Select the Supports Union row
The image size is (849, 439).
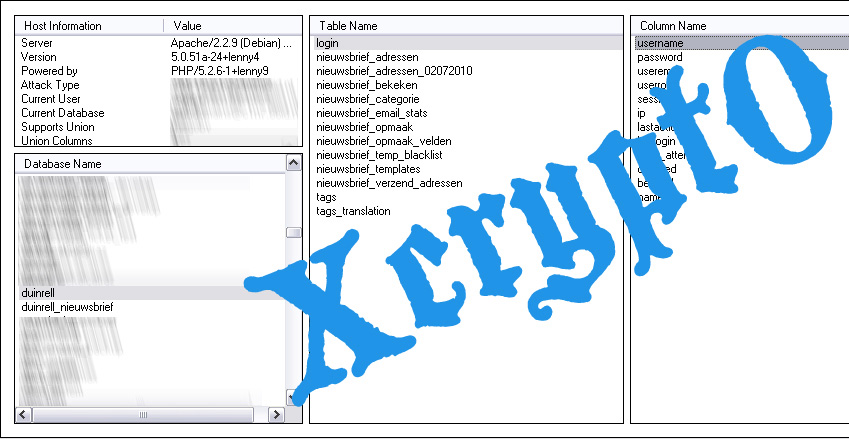(58, 127)
